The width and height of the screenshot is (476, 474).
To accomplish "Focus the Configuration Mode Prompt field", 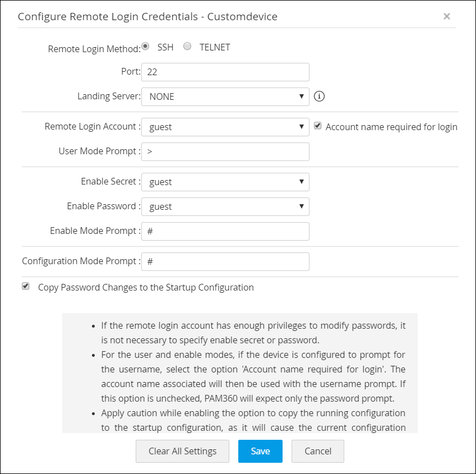I will 225,261.
